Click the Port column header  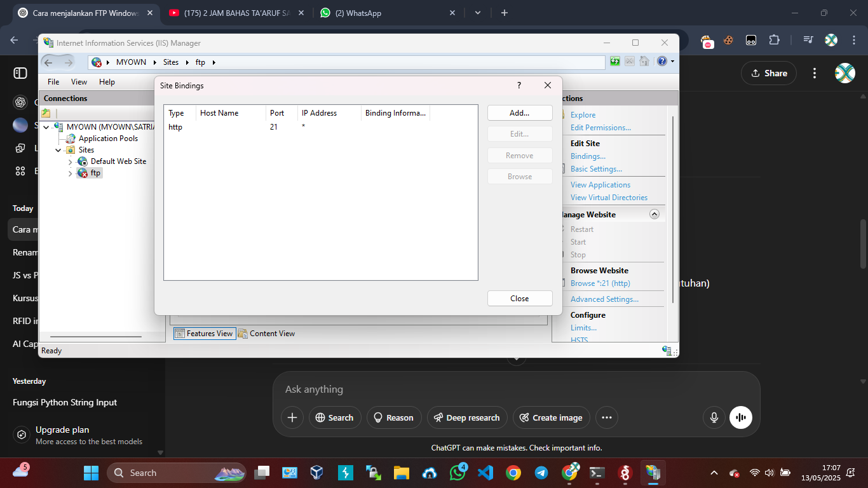(x=282, y=113)
